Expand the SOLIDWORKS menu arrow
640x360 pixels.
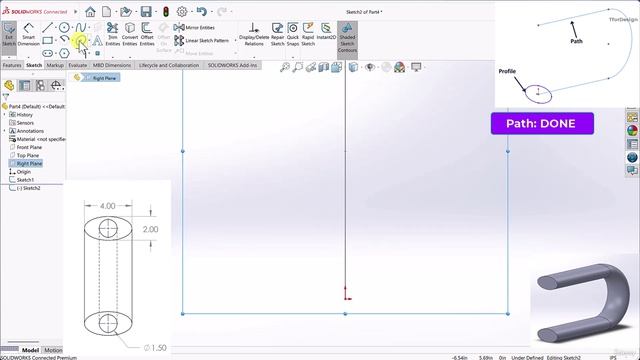[76, 12]
